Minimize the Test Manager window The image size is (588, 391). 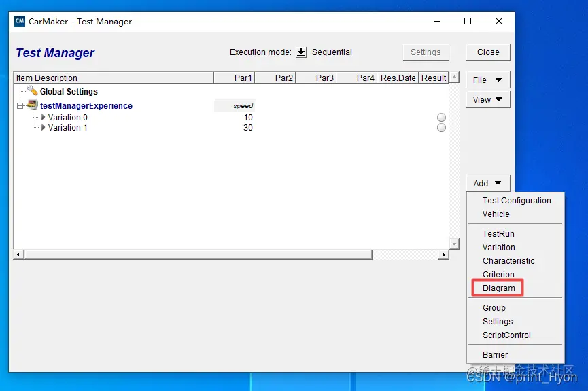pyautogui.click(x=437, y=21)
